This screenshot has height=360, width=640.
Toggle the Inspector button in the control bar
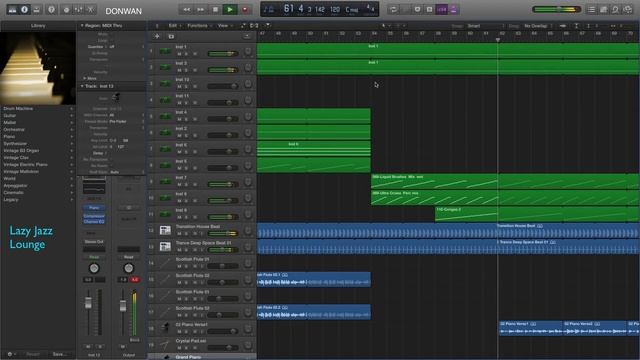pyautogui.click(x=24, y=10)
